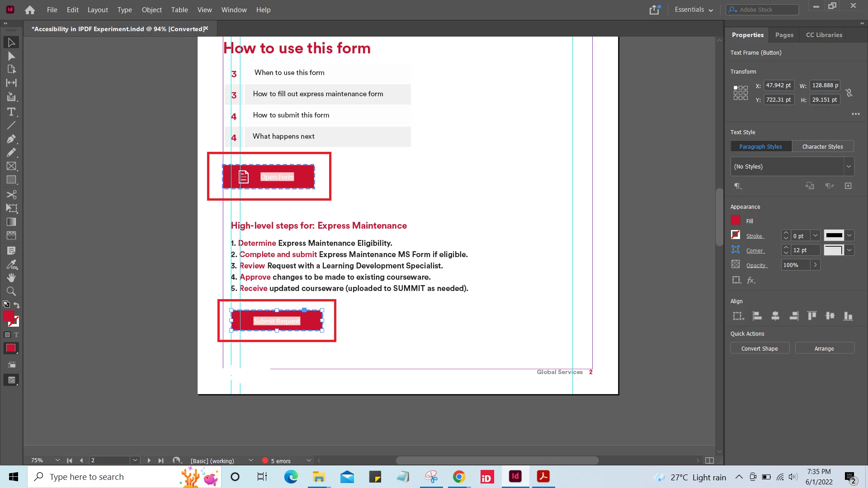Pick the Hand tool
Viewport: 868px width, 488px height.
pyautogui.click(x=11, y=277)
